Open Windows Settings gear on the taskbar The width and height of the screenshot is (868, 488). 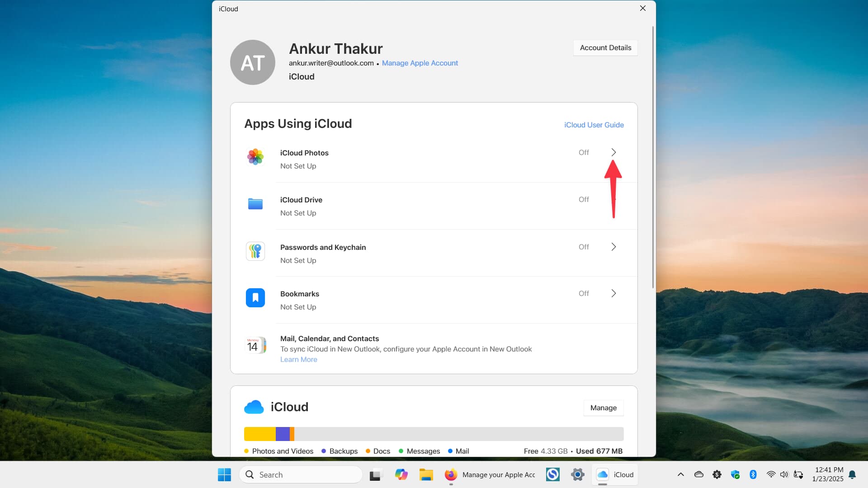577,474
